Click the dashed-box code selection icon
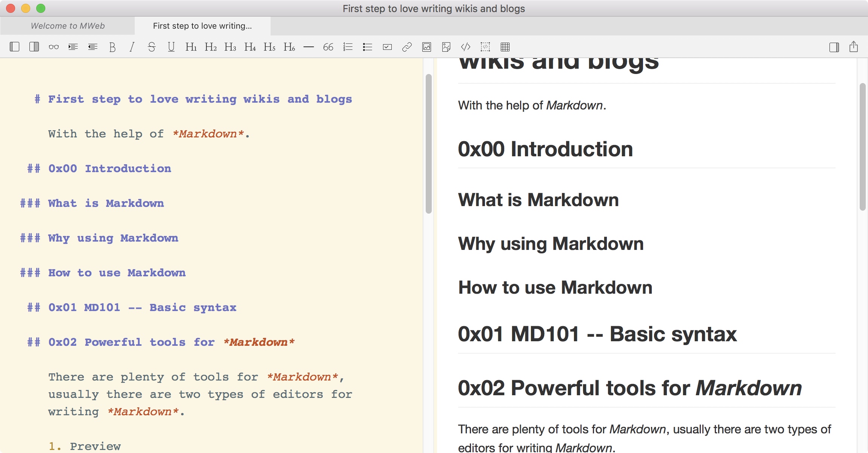This screenshot has width=868, height=453. coord(485,47)
